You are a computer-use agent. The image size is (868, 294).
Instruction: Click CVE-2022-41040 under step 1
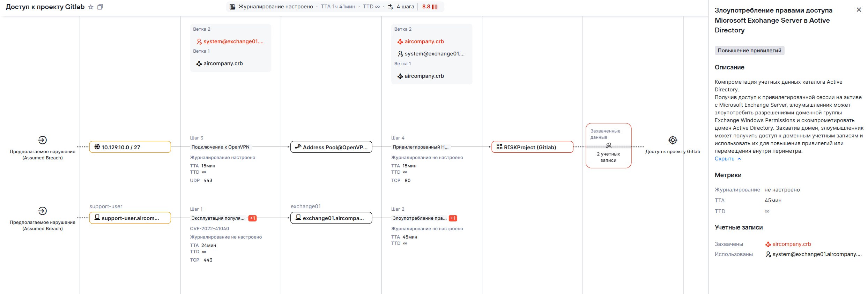pyautogui.click(x=209, y=229)
